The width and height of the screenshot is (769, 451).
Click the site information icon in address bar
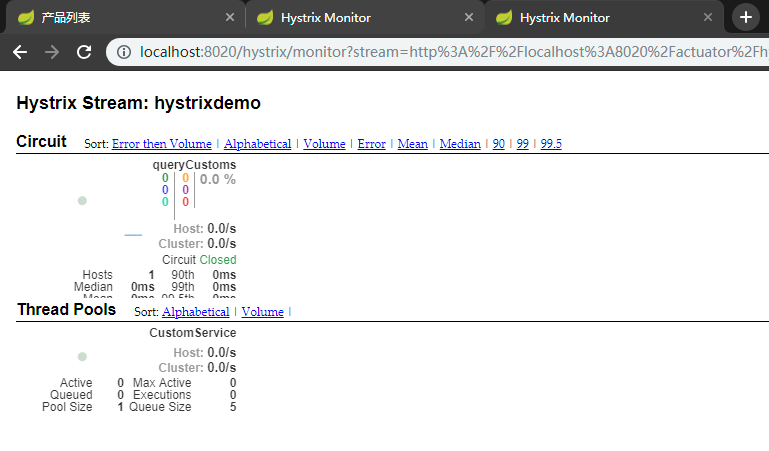(124, 52)
